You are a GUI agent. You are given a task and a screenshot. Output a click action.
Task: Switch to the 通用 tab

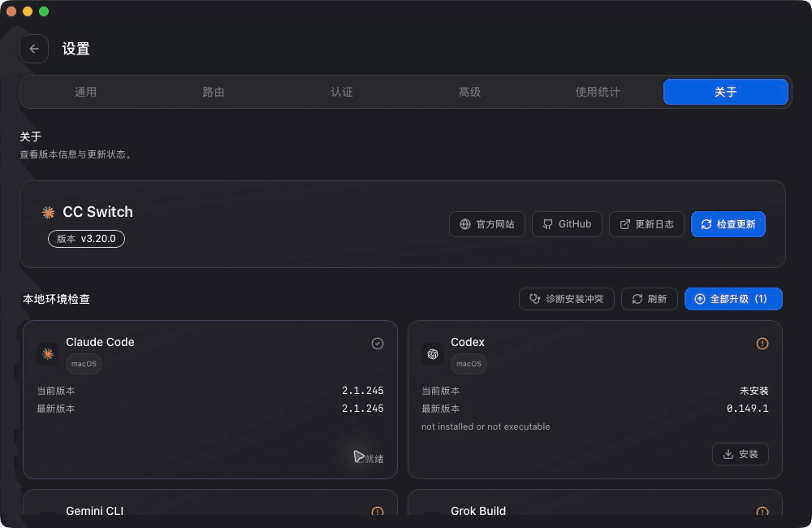[85, 92]
